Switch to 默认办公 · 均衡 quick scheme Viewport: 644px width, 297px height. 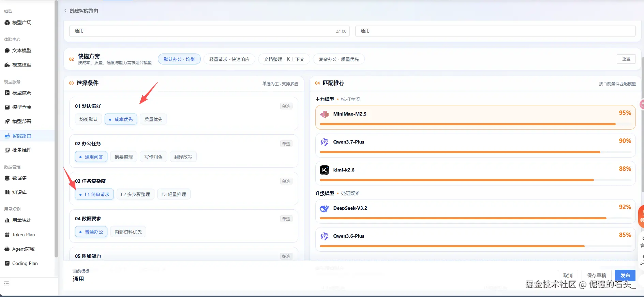179,59
